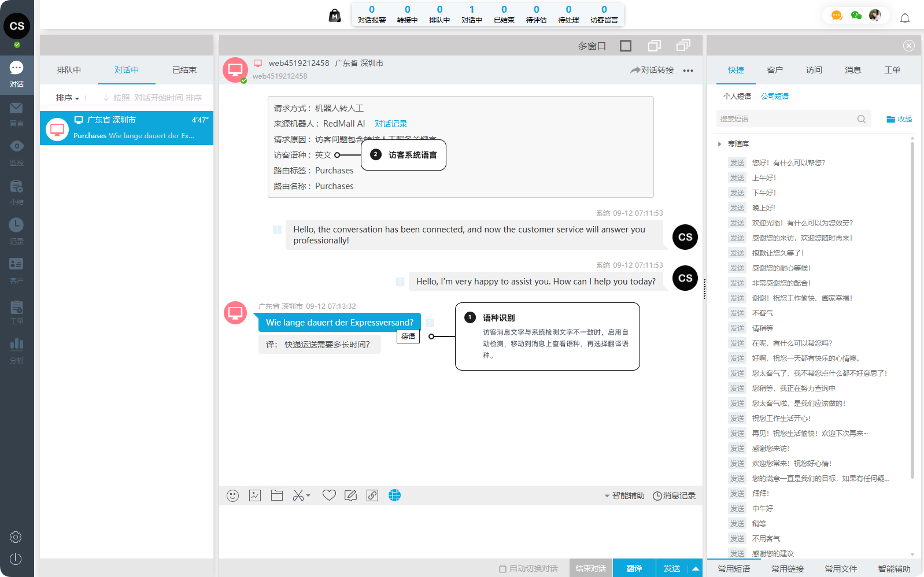
Task: Select the single window layout toggle
Action: coord(625,46)
